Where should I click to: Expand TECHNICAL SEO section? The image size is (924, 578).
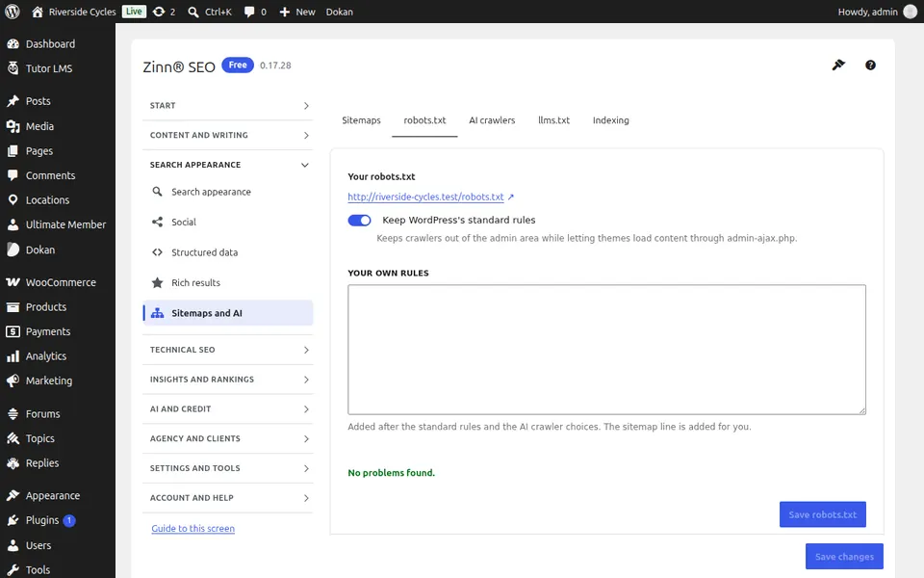point(228,350)
